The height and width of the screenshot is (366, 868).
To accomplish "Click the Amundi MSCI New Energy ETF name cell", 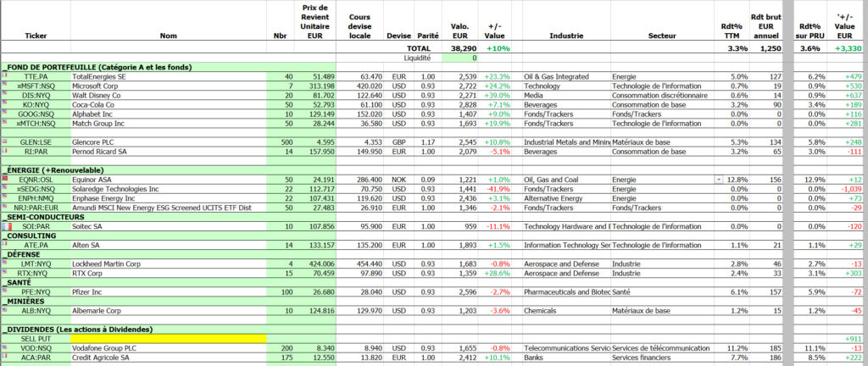I will coord(169,208).
